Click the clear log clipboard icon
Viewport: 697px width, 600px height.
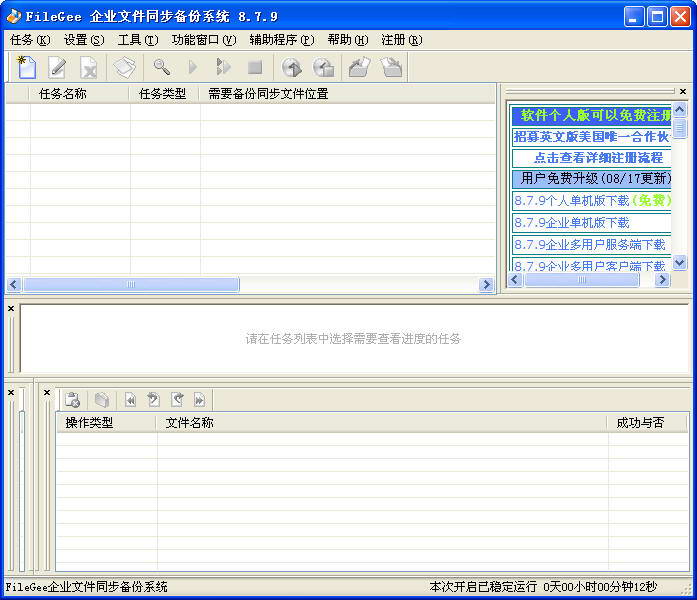(x=72, y=400)
